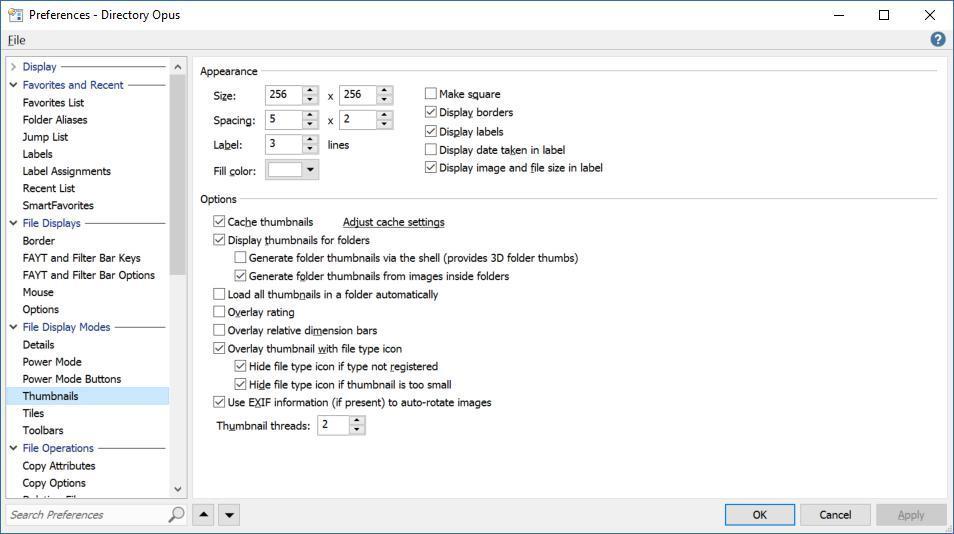
Task: Open Mouse settings page
Action: pyautogui.click(x=38, y=292)
